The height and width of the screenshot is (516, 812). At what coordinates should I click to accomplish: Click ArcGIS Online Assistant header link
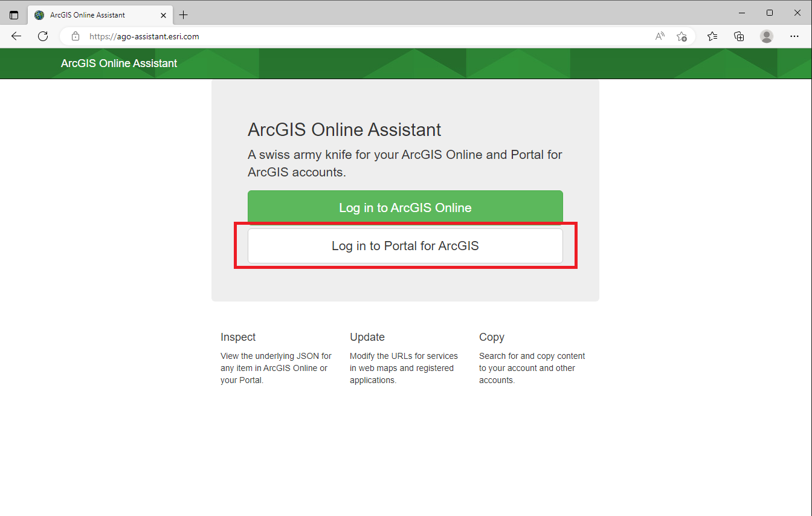[x=119, y=63]
